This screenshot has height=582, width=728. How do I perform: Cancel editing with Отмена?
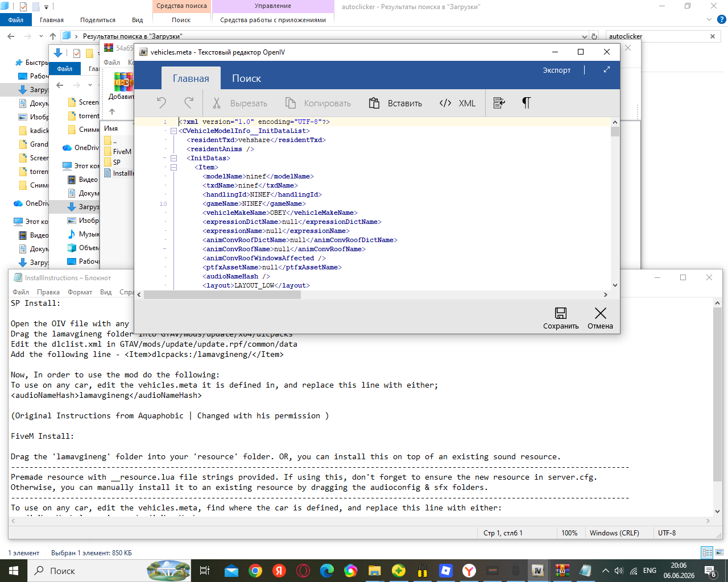[x=600, y=318]
